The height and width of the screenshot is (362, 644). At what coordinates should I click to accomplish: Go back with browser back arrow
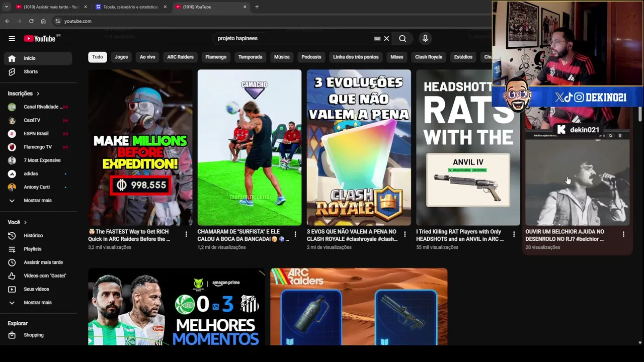[7, 21]
